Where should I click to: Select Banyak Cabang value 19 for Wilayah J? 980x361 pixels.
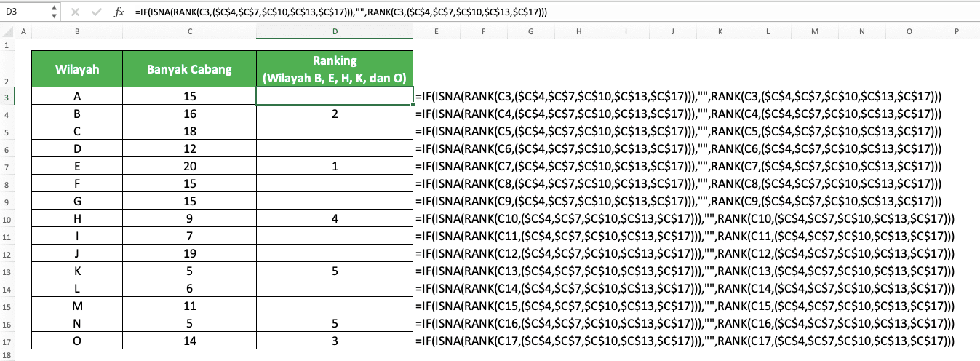(x=189, y=254)
